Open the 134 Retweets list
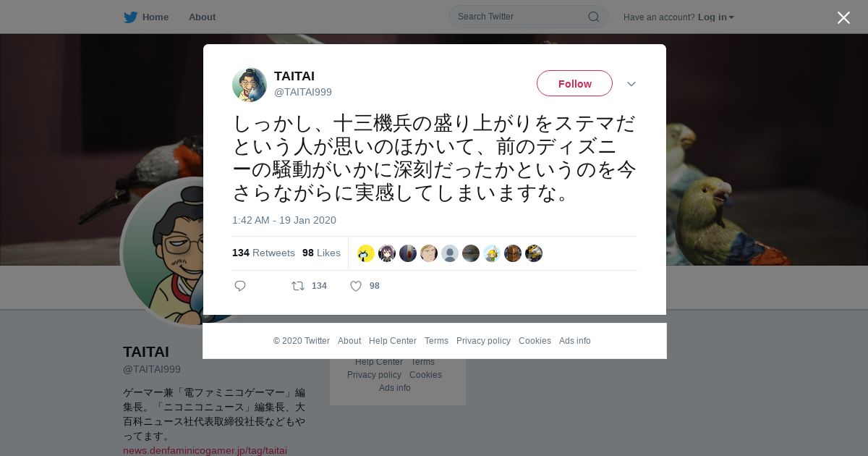 [263, 253]
